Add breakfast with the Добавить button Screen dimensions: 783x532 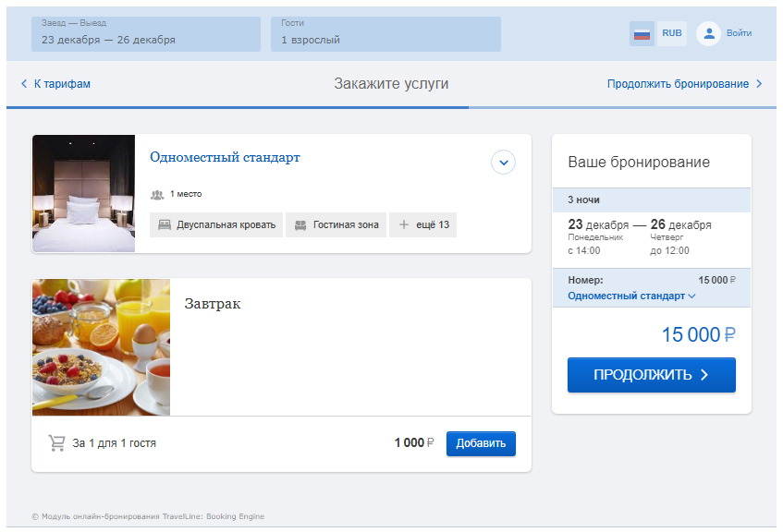click(481, 443)
